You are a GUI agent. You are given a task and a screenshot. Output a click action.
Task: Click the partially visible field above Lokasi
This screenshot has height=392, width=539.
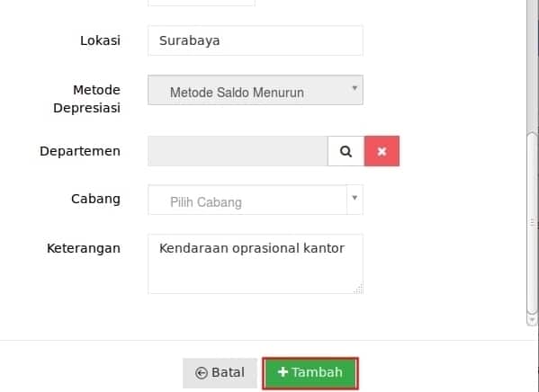(202, 3)
